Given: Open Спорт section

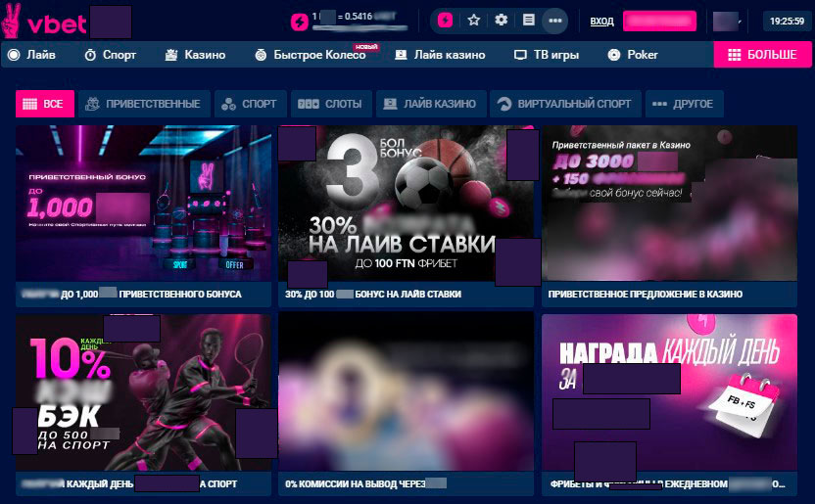Looking at the screenshot, I should 110,55.
